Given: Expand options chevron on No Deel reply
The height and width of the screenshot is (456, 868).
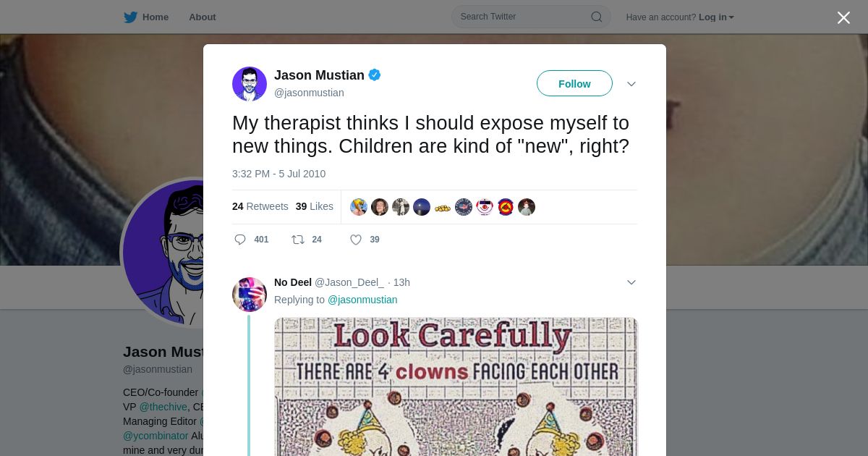Looking at the screenshot, I should (631, 282).
